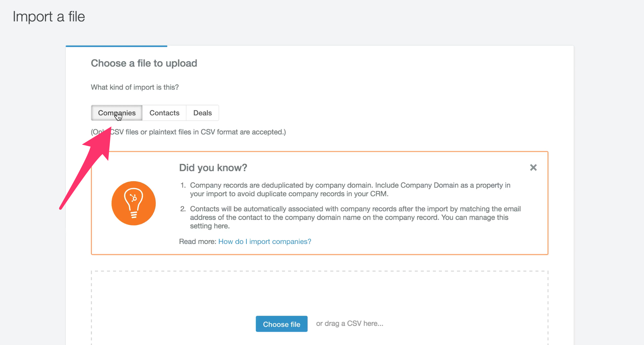Click the Import a file page title
The image size is (644, 345).
49,17
